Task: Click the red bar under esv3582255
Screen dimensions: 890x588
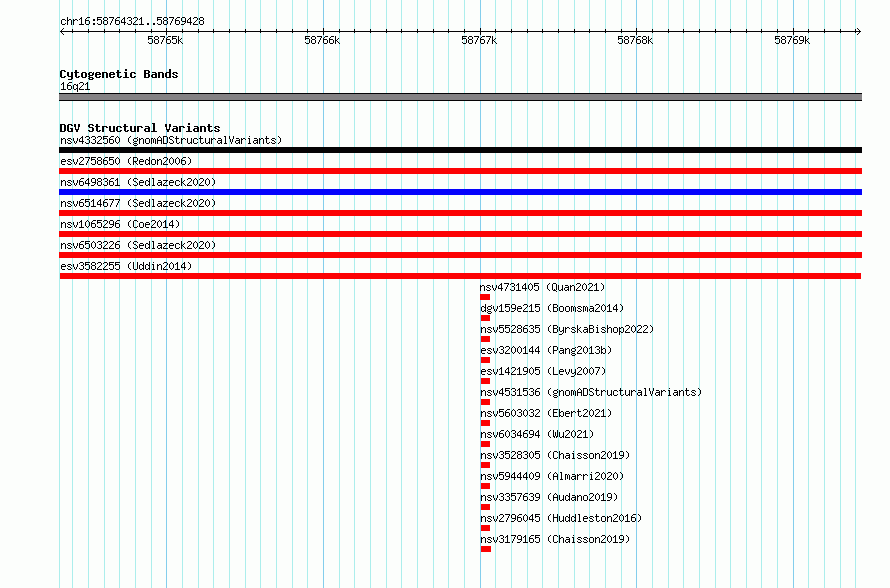Action: [x=460, y=276]
